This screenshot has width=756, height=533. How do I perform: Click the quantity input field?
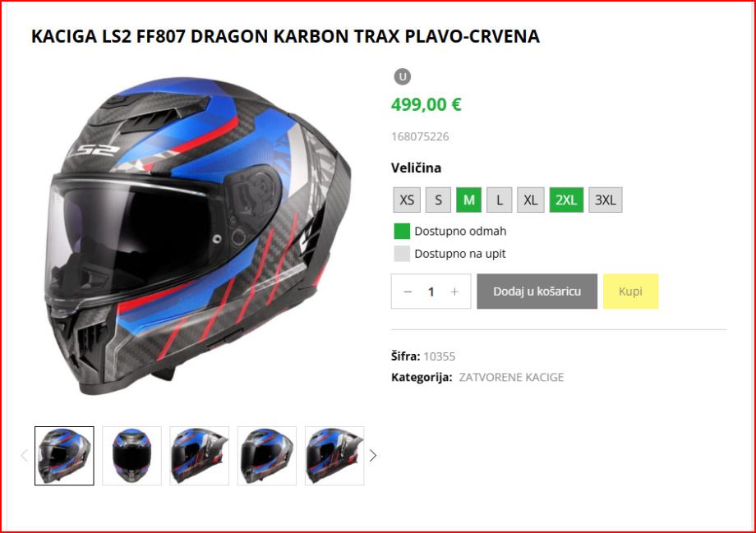(431, 292)
